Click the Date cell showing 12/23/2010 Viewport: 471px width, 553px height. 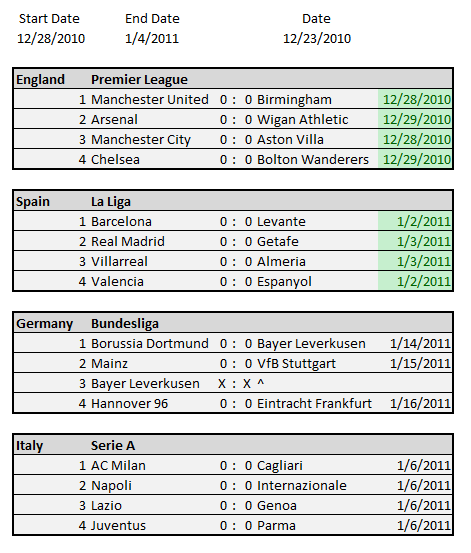pyautogui.click(x=317, y=38)
